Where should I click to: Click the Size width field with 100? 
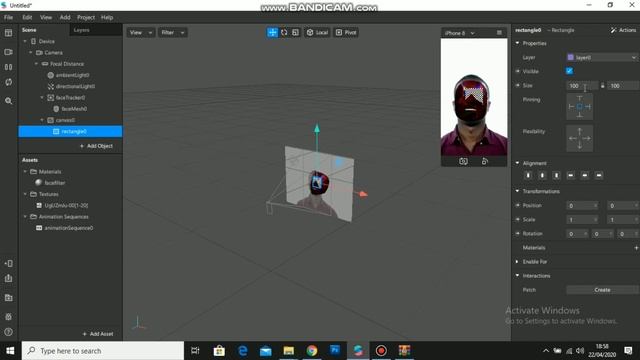582,86
